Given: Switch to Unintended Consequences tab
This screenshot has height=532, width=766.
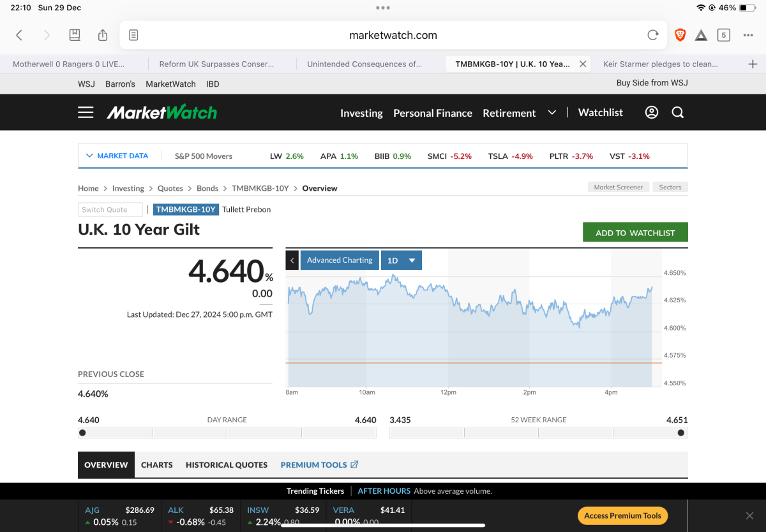Looking at the screenshot, I should (364, 64).
